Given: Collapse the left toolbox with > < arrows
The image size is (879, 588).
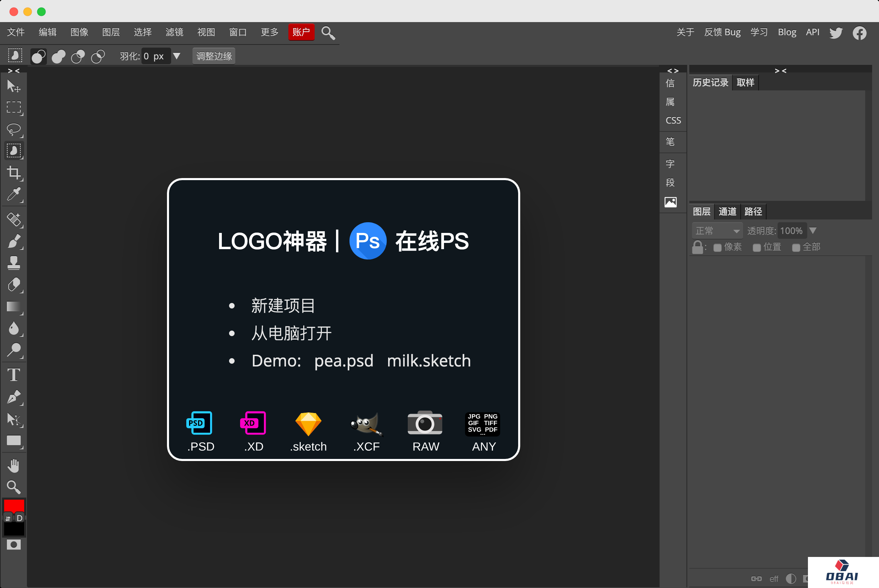Looking at the screenshot, I should (14, 70).
